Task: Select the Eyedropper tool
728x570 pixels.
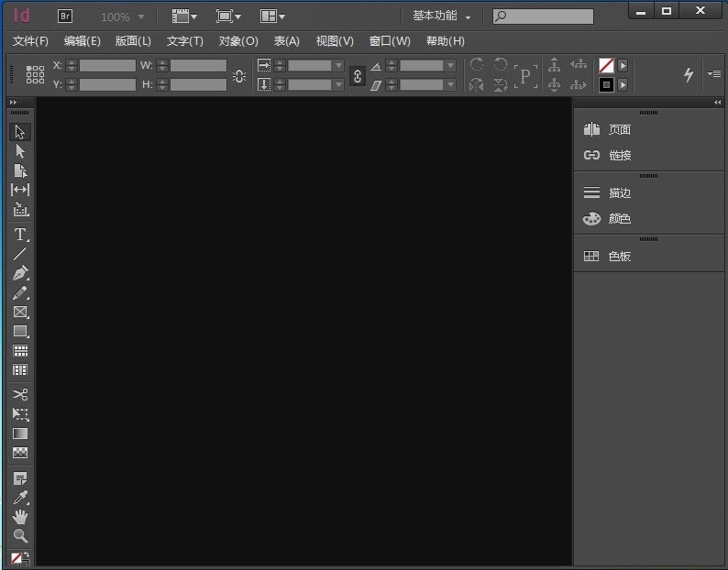Action: (20, 498)
